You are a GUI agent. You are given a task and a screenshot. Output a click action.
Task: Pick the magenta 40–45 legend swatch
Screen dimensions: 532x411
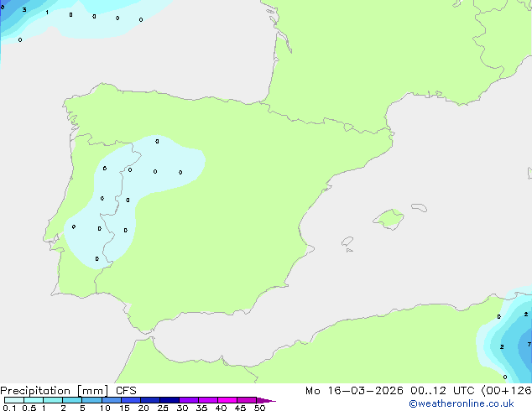pyautogui.click(x=227, y=400)
